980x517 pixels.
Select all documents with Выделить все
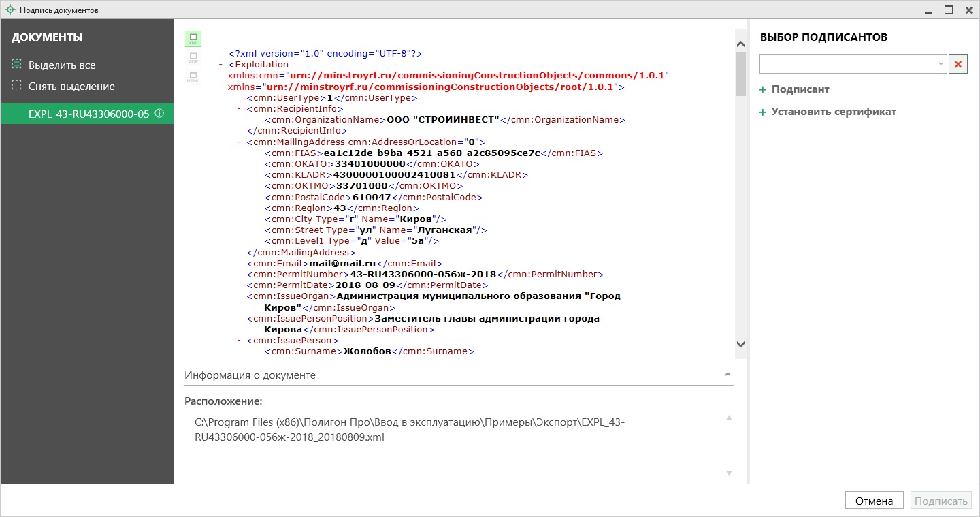pos(62,65)
